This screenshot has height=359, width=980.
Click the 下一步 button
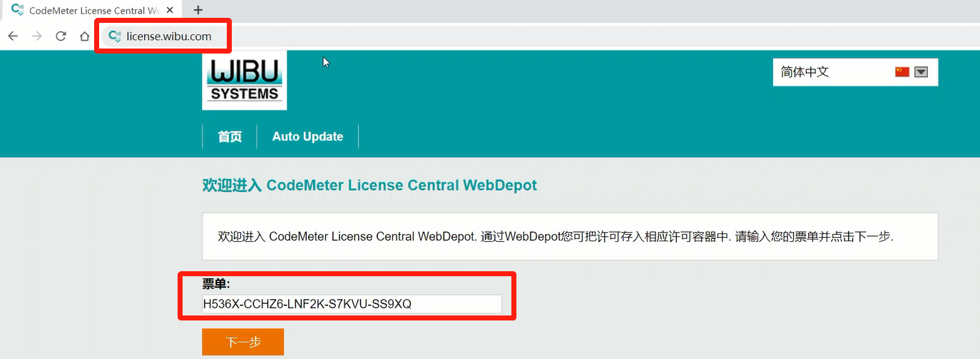tap(243, 342)
